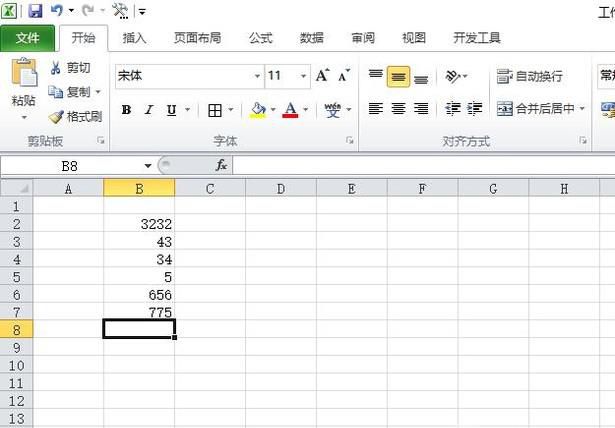Open the 文件 file tab
Screen dimensions: 615x428
point(27,38)
